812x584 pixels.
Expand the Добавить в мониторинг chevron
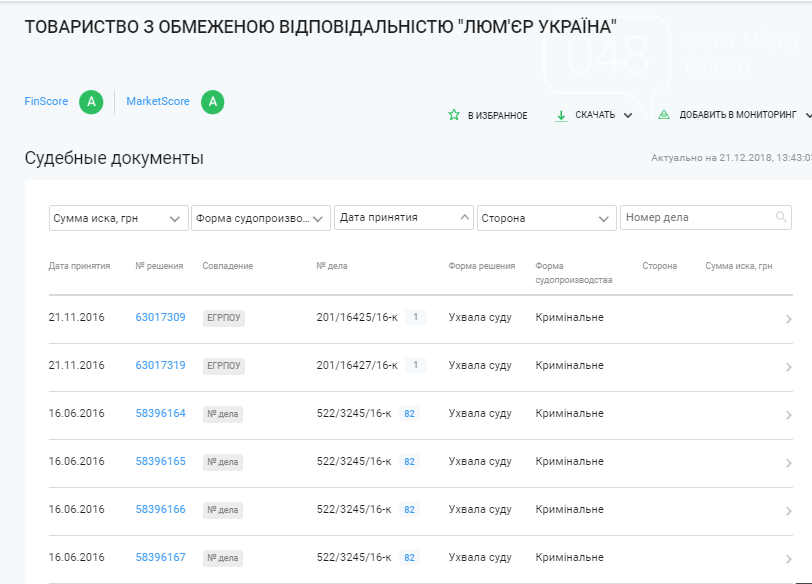point(808,115)
